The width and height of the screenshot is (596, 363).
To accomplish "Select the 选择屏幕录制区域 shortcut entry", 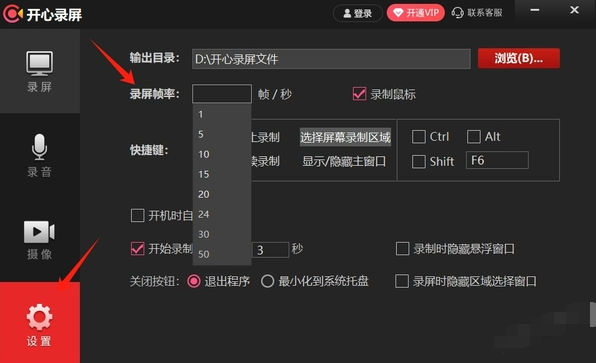I will tap(345, 137).
